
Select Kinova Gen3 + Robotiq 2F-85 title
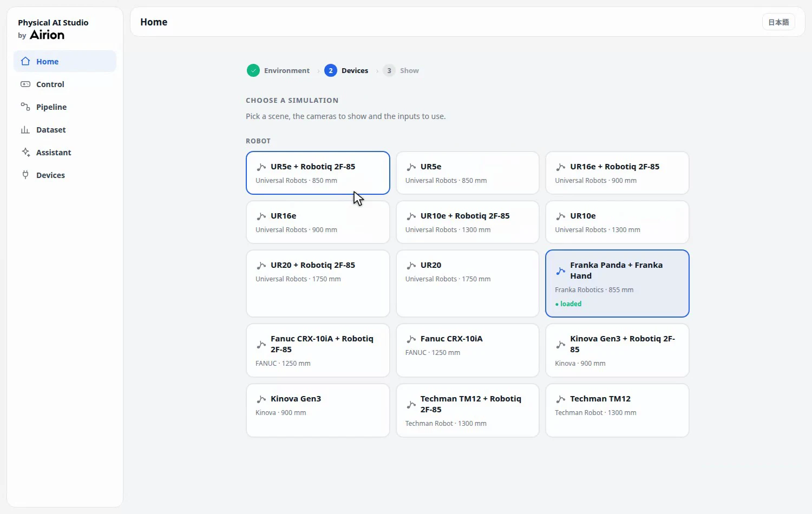623,344
